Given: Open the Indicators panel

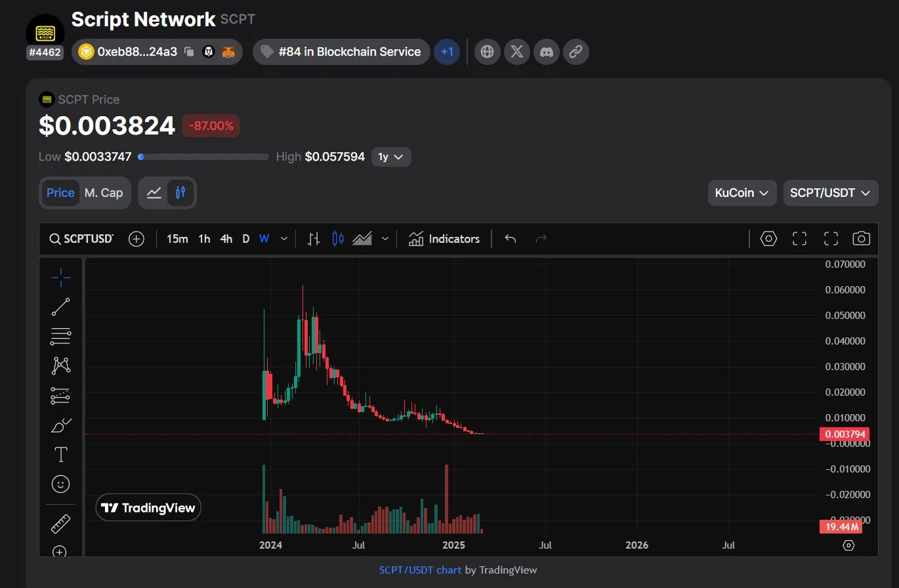Looking at the screenshot, I should pos(444,239).
